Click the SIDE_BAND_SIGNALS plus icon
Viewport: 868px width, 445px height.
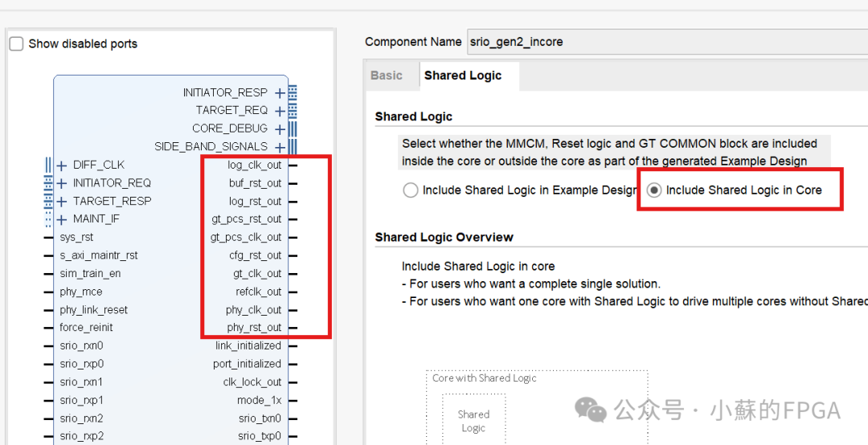click(280, 147)
